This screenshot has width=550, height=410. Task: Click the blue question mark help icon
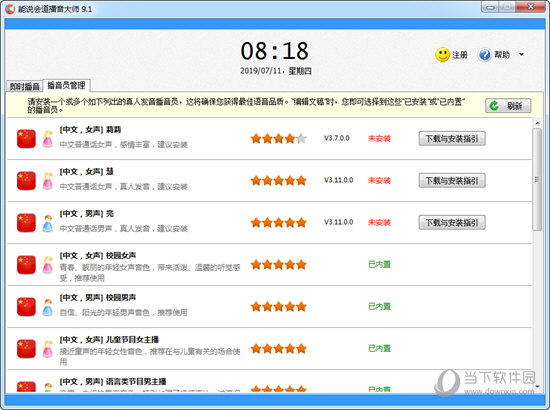[x=484, y=55]
